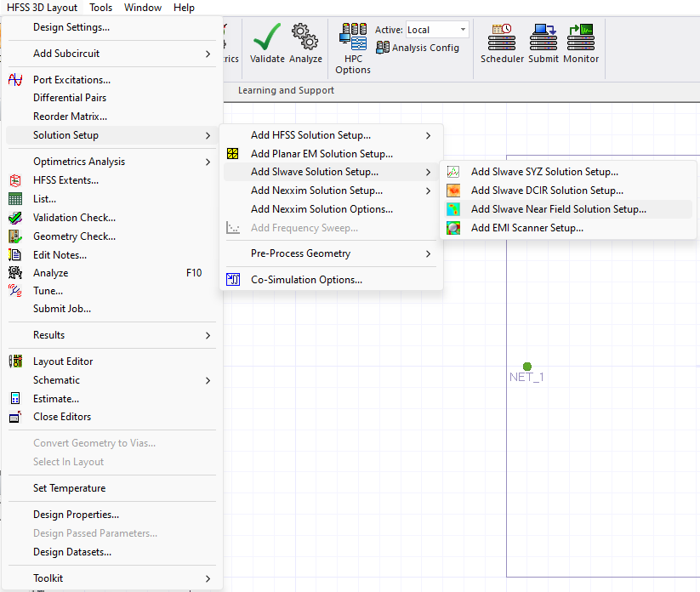Click the Add EMI Scanner Setup magnifier icon
The image size is (700, 592).
pyautogui.click(x=453, y=227)
